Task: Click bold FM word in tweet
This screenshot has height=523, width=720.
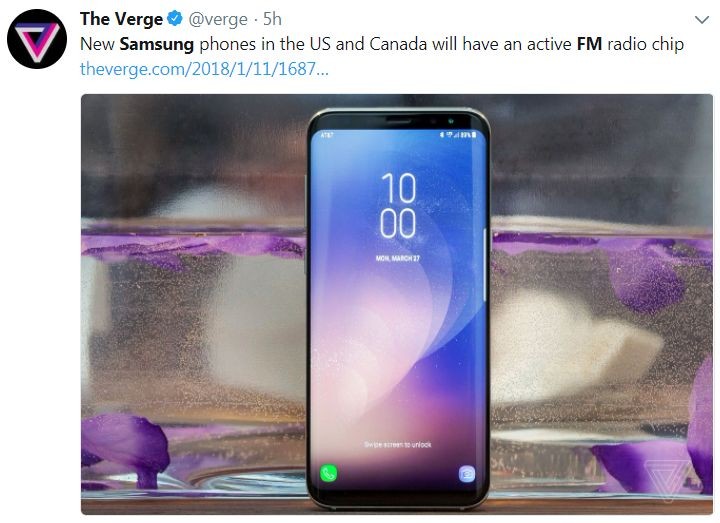Action: click(589, 44)
